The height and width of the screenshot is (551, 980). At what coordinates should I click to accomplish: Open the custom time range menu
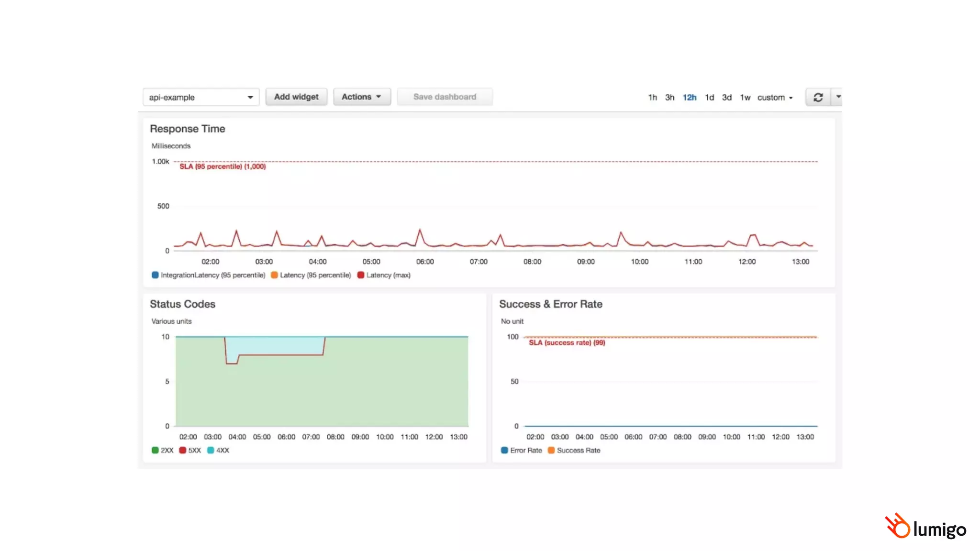(x=775, y=98)
